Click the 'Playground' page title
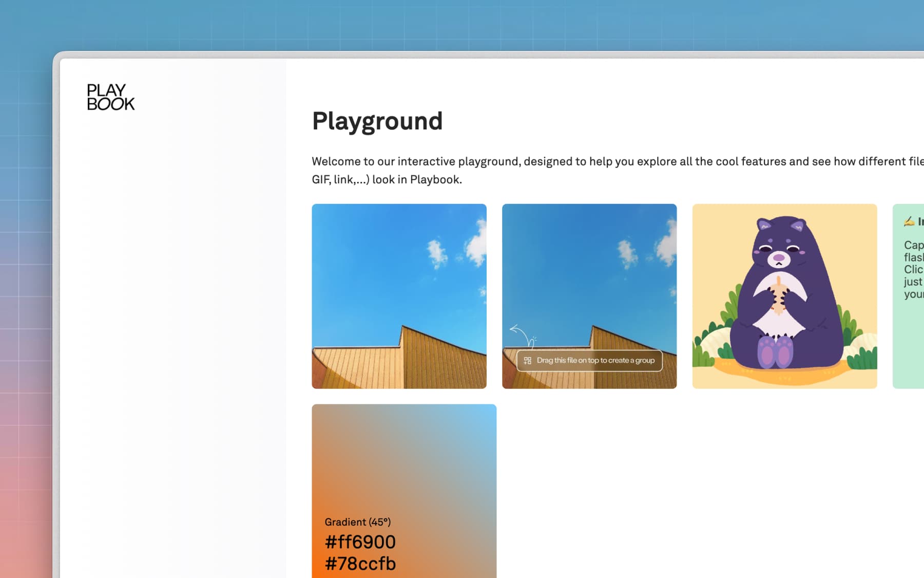 (378, 121)
